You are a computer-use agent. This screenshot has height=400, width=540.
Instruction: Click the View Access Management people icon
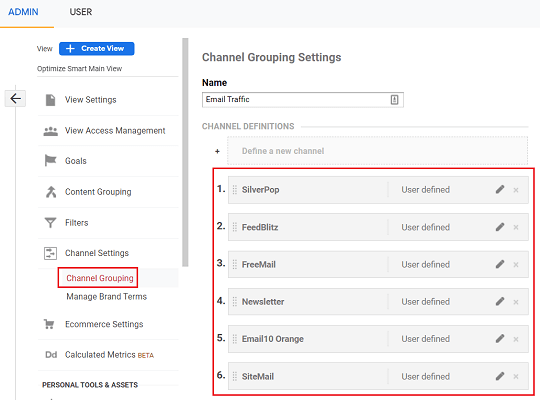pyautogui.click(x=51, y=131)
